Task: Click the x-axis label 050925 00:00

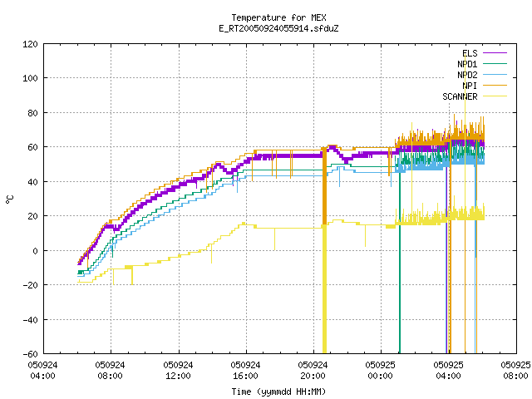Action: [x=381, y=371]
